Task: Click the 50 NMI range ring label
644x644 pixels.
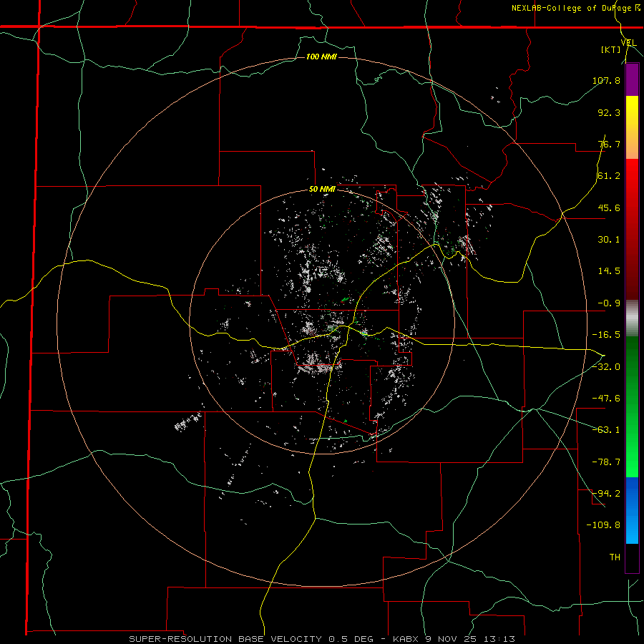Action: (322, 190)
